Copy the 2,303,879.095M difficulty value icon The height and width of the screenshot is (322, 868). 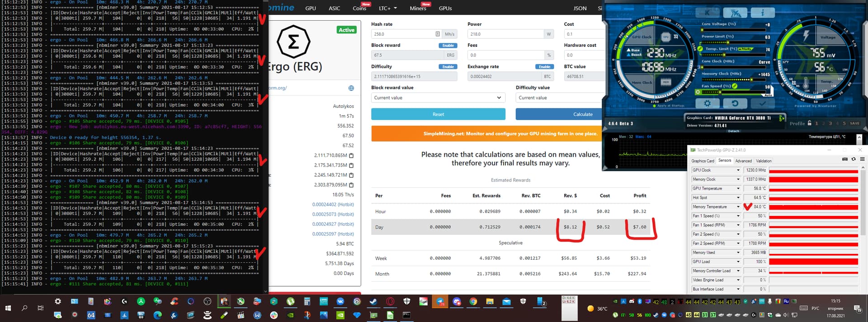[x=351, y=185]
